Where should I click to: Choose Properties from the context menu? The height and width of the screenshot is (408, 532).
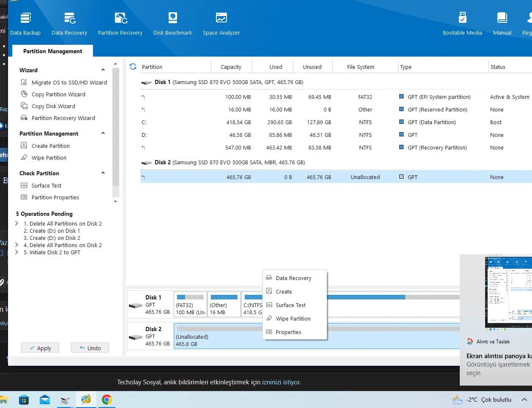point(295,332)
